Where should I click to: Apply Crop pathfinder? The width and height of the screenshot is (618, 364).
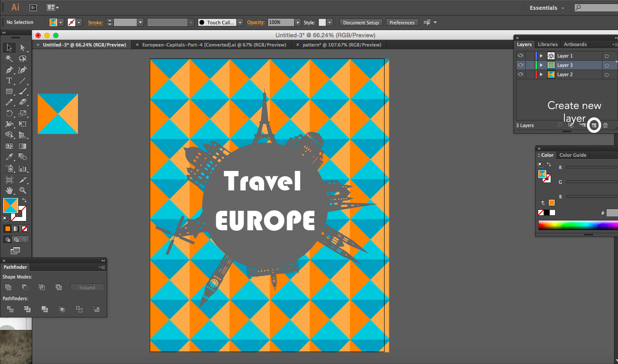62,309
